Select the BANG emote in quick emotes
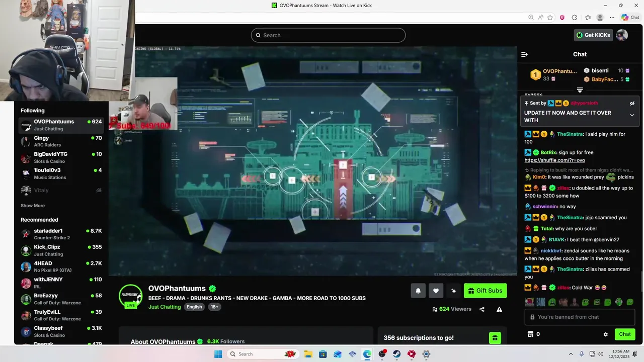Viewport: 644px width, 362px height. (541, 302)
